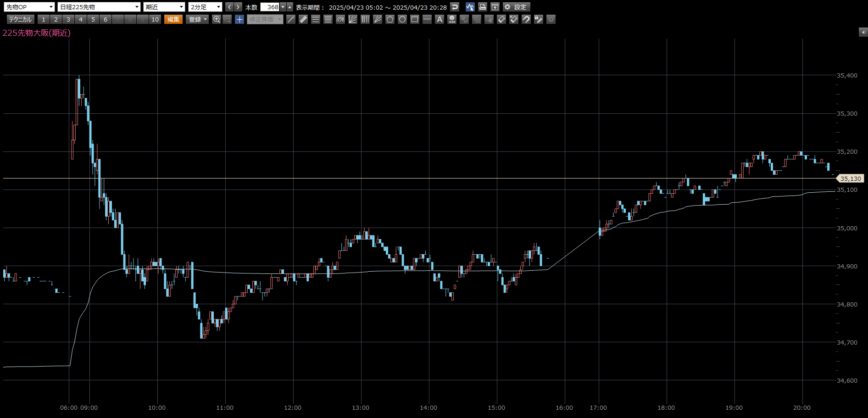868x418 pixels.
Task: Toggle the chart cursor tracking mode
Action: click(470, 7)
